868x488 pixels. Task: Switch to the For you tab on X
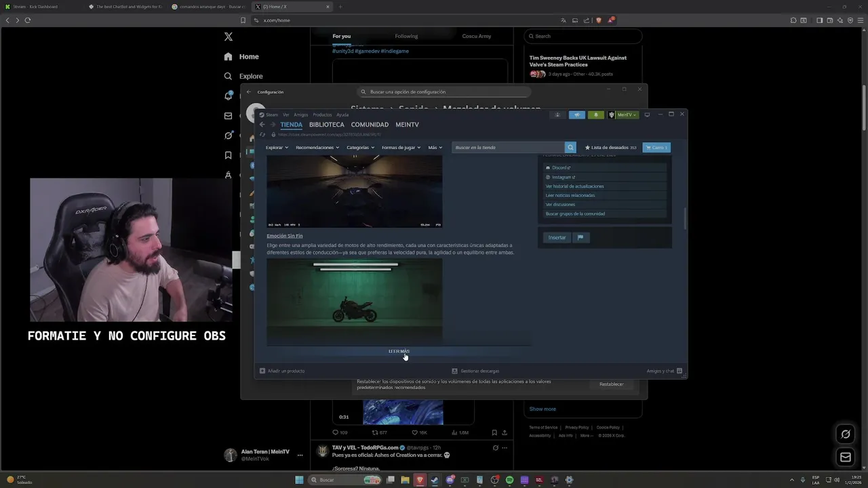point(342,36)
